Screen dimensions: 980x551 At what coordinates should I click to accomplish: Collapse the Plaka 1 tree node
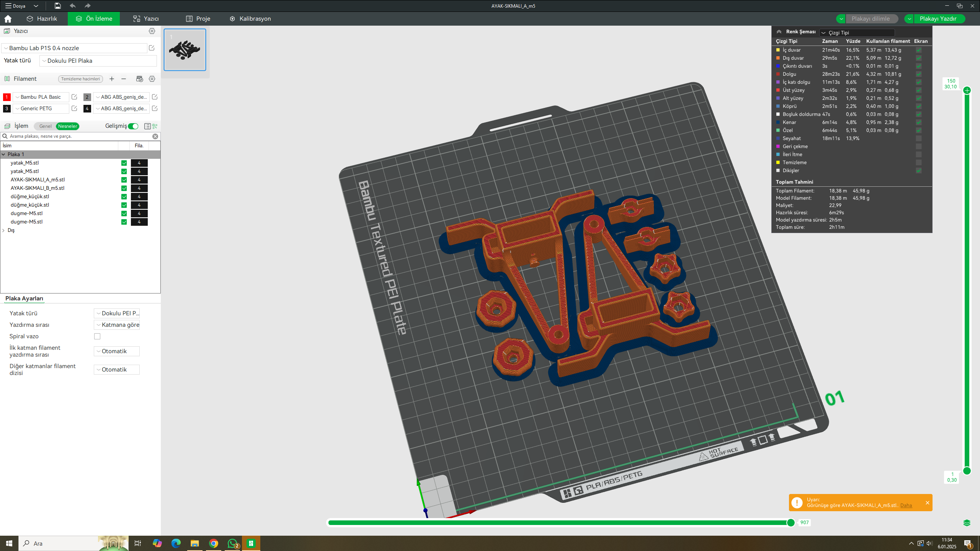tap(3, 155)
